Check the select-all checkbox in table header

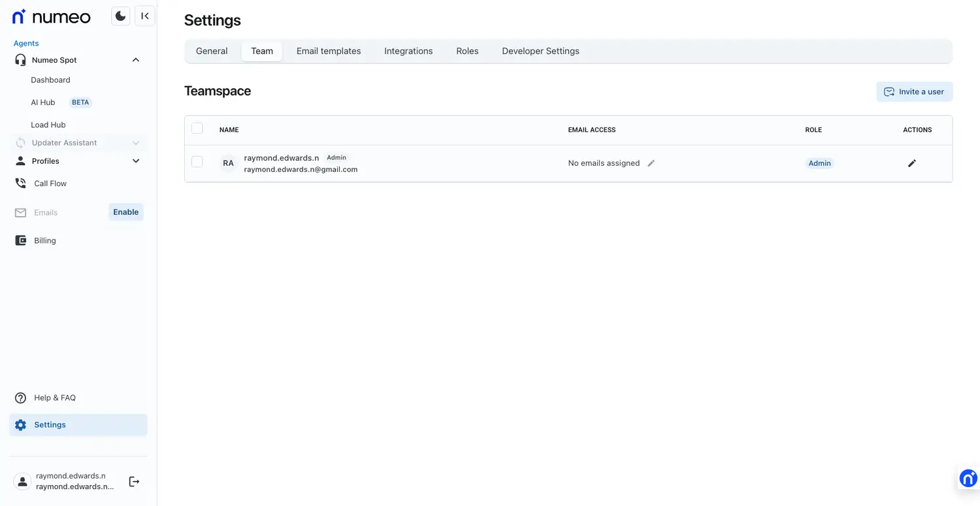point(197,129)
